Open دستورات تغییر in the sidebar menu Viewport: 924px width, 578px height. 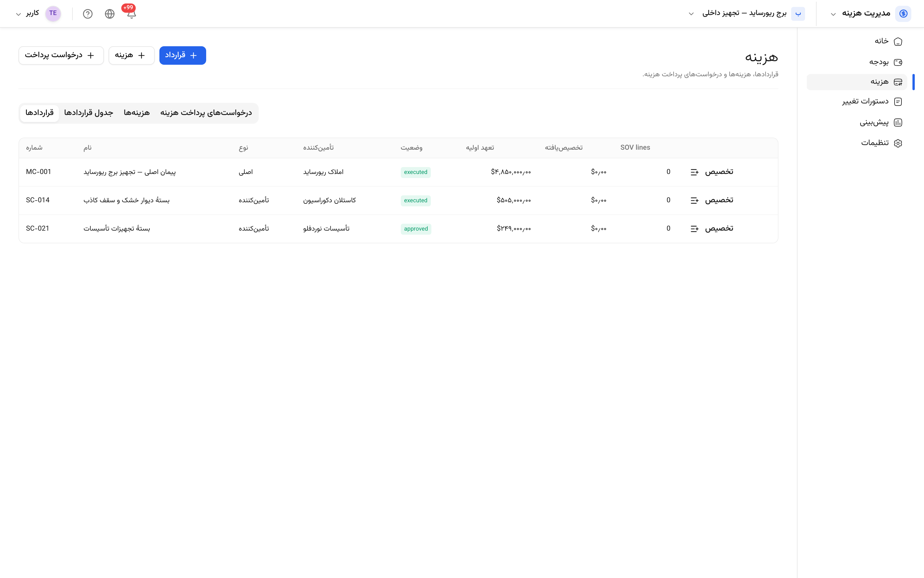pos(857,102)
